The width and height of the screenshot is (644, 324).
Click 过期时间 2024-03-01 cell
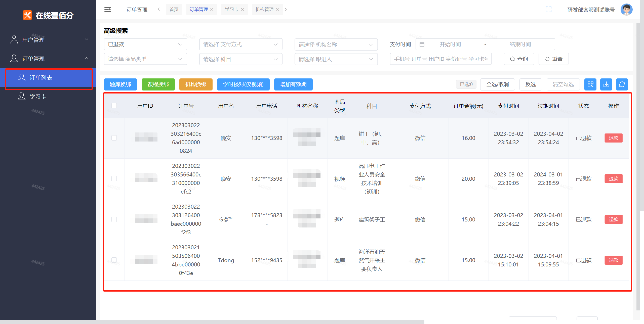pos(548,179)
